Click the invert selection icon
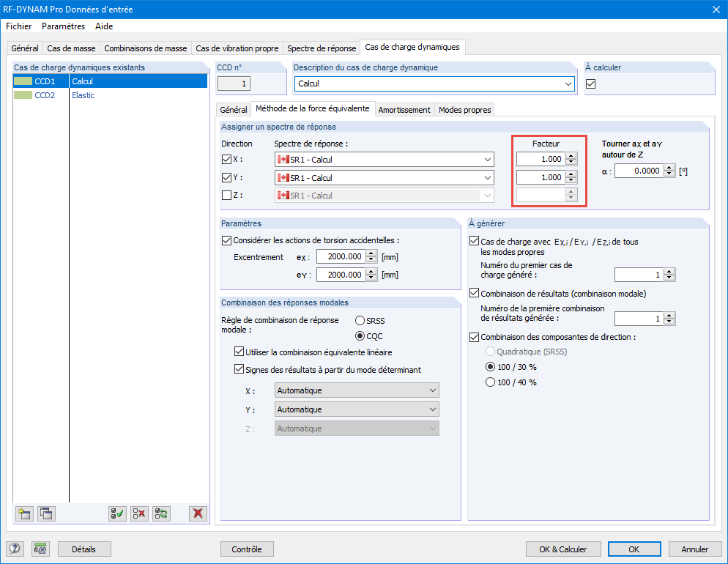Image resolution: width=728 pixels, height=564 pixels. pyautogui.click(x=162, y=513)
